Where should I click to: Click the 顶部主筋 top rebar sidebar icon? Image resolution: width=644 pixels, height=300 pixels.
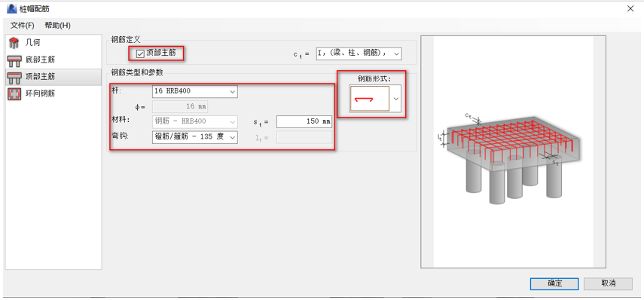coord(14,77)
